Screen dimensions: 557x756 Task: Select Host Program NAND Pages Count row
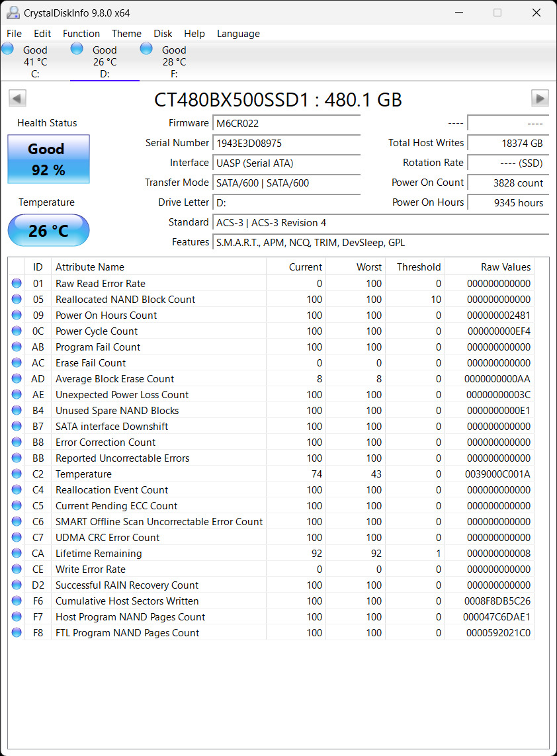[x=271, y=617]
